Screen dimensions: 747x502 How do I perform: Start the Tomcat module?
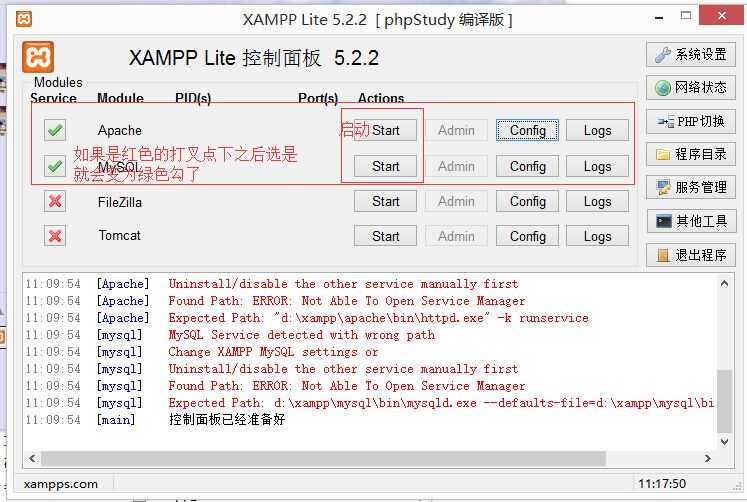pos(385,236)
